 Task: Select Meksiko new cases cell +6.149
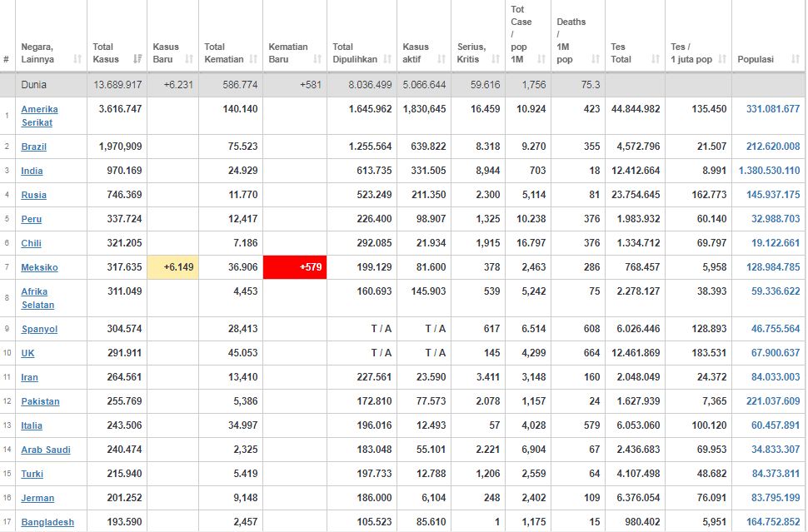coord(173,267)
